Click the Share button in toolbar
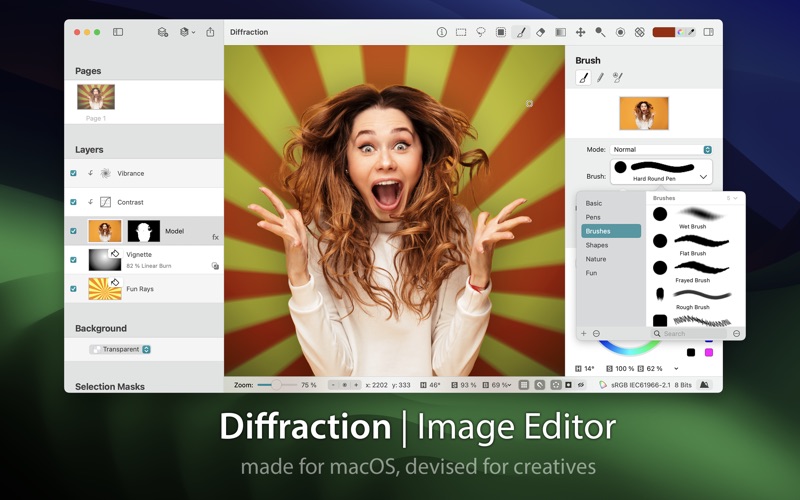800x500 pixels. [x=210, y=32]
